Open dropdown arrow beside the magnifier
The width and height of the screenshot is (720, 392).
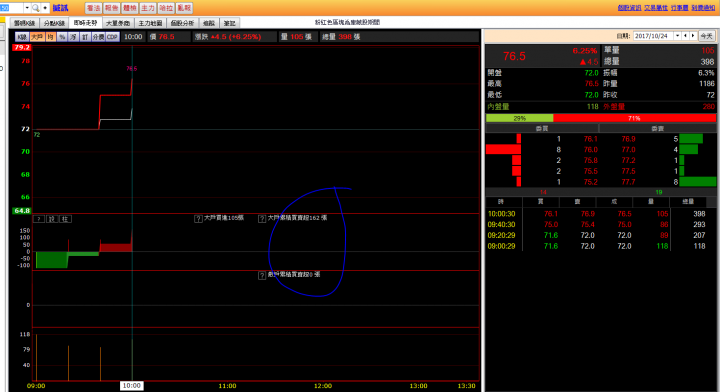(45, 8)
